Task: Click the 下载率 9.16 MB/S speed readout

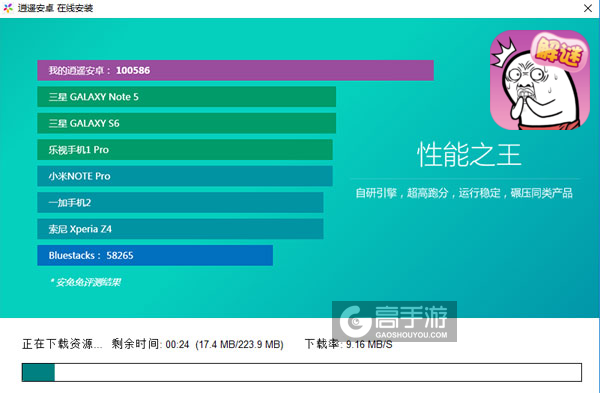Action: (348, 344)
